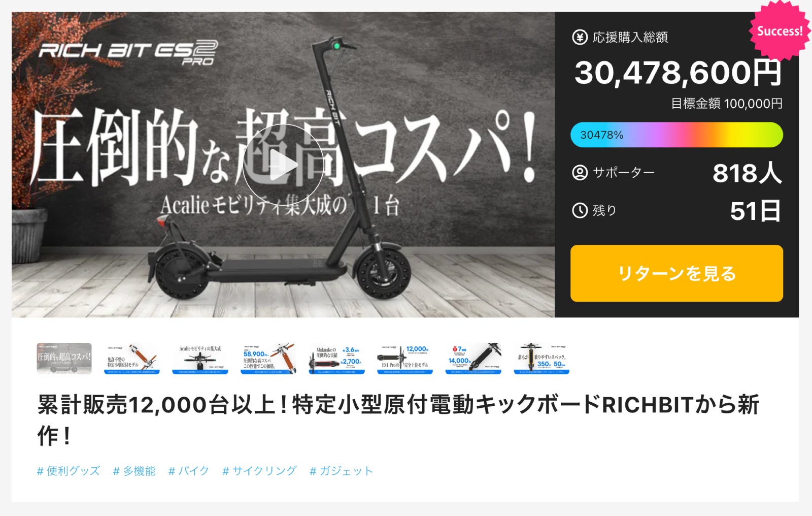812x516 pixels.
Task: Open the #便利グッズ tag
Action: coord(69,471)
